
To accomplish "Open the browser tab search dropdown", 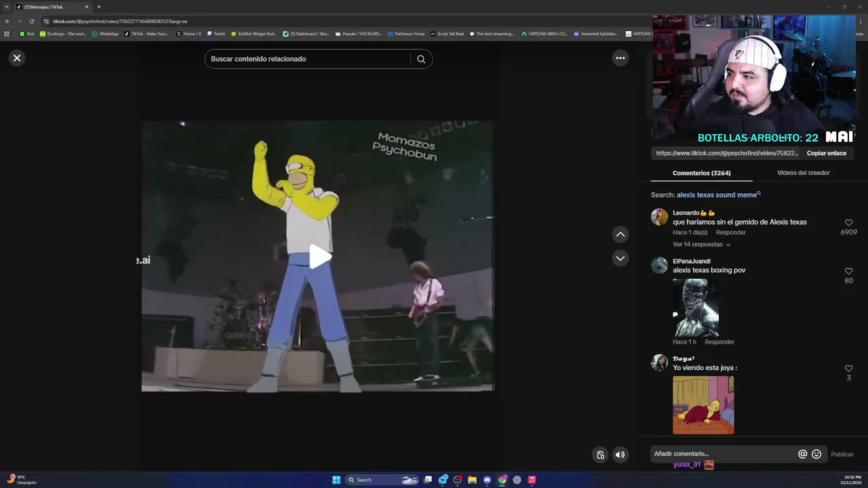I will pos(6,7).
